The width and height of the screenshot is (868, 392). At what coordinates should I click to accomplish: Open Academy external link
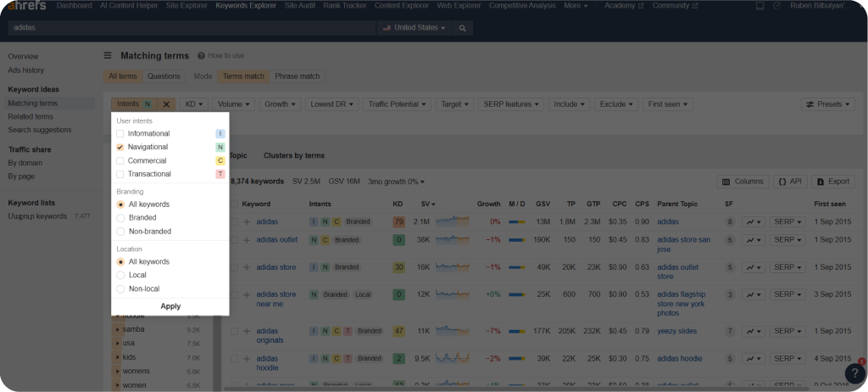click(x=624, y=6)
